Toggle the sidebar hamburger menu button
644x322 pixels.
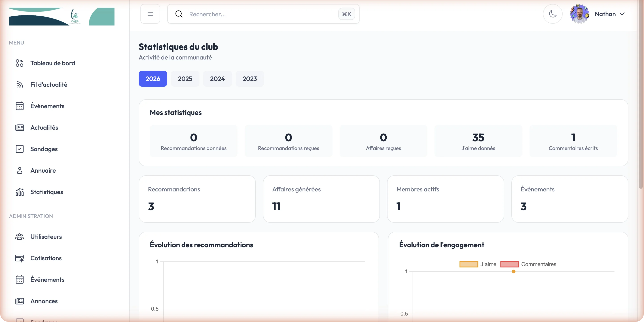150,14
